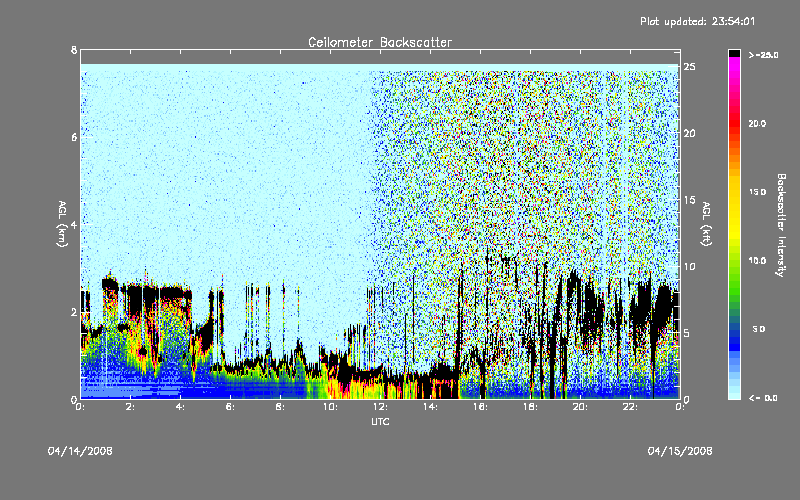This screenshot has height=500, width=800.
Task: Click the "5.0" colorbar label
Action: (x=759, y=329)
